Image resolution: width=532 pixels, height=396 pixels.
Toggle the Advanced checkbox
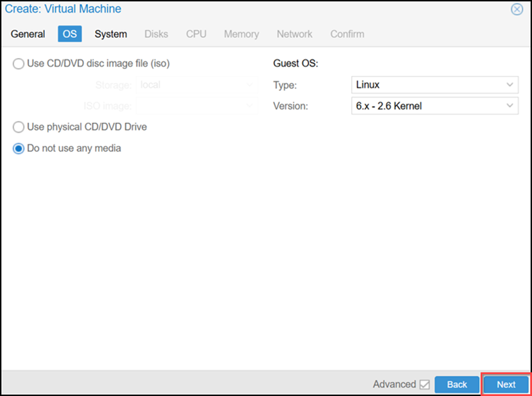pyautogui.click(x=424, y=384)
